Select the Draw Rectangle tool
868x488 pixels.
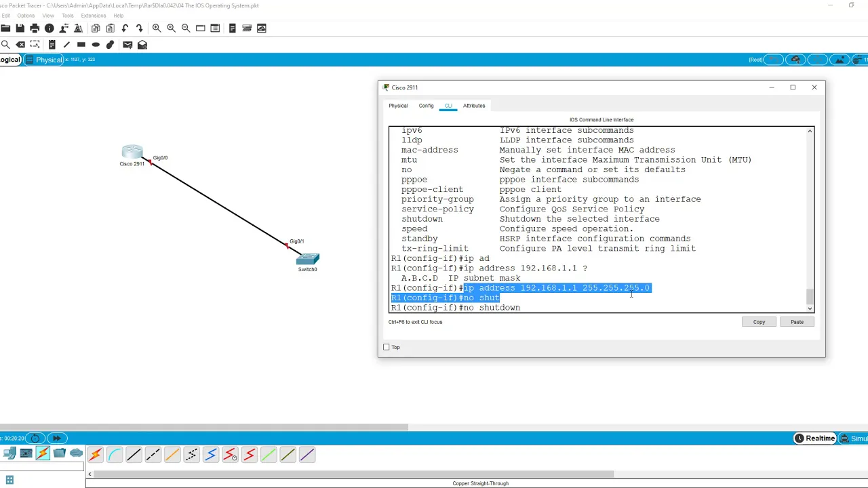[x=81, y=45]
